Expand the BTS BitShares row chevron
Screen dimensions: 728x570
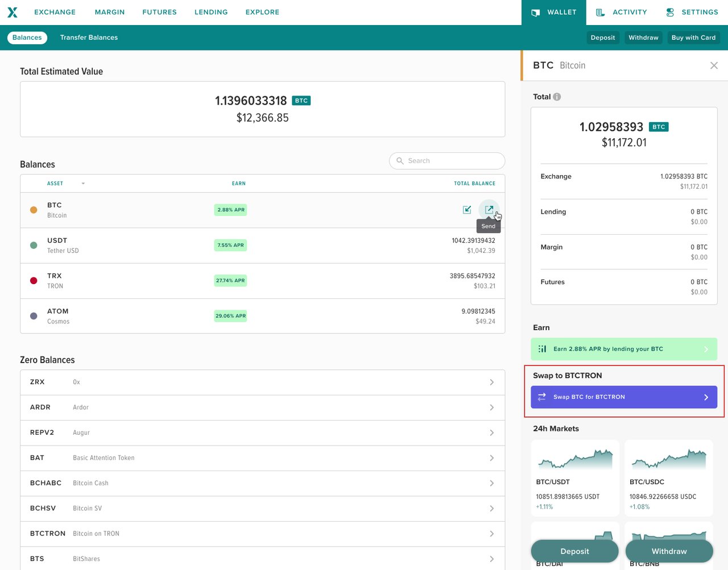click(x=491, y=559)
